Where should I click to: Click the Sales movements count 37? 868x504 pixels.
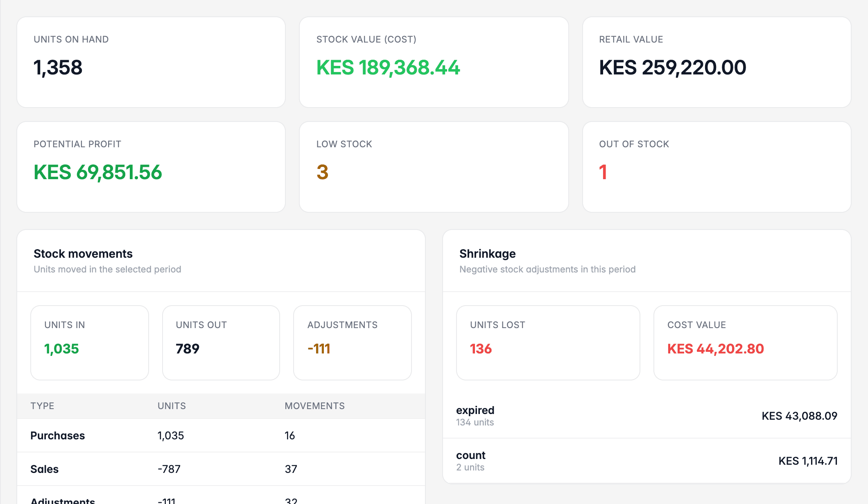coord(291,469)
